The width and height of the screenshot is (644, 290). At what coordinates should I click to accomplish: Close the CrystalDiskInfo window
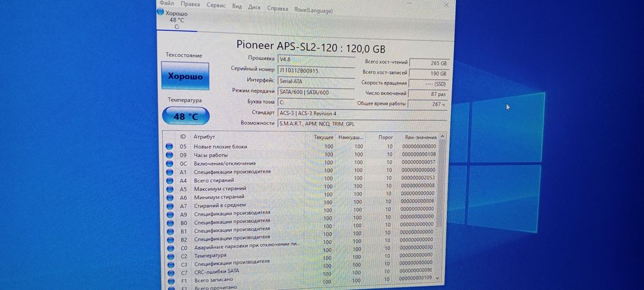[446, 5]
